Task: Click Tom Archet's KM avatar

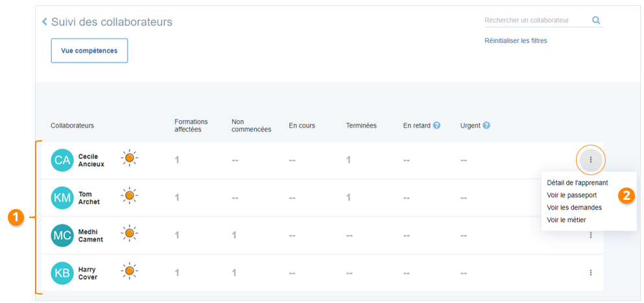Action: [x=62, y=198]
